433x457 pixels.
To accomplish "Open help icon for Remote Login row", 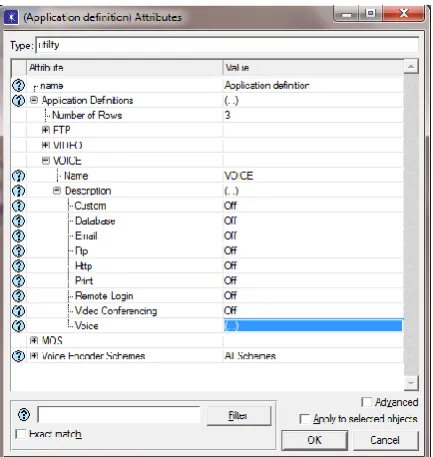I will click(18, 296).
